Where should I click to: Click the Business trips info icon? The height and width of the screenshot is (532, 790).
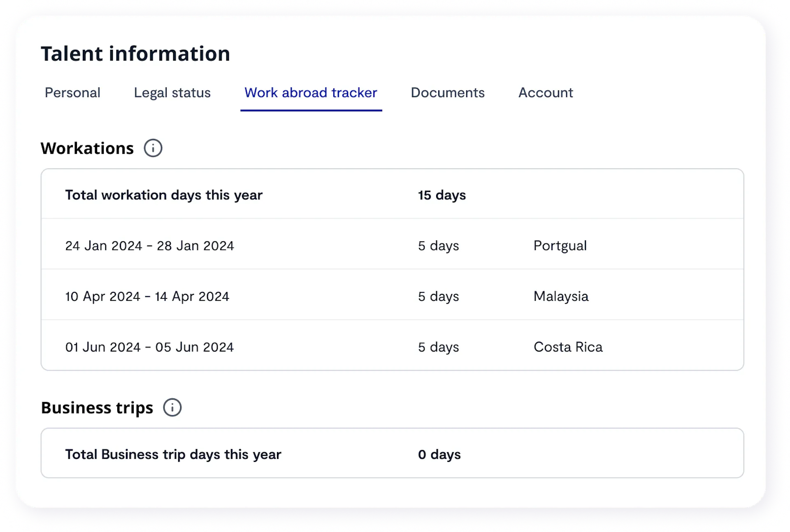[x=172, y=407]
